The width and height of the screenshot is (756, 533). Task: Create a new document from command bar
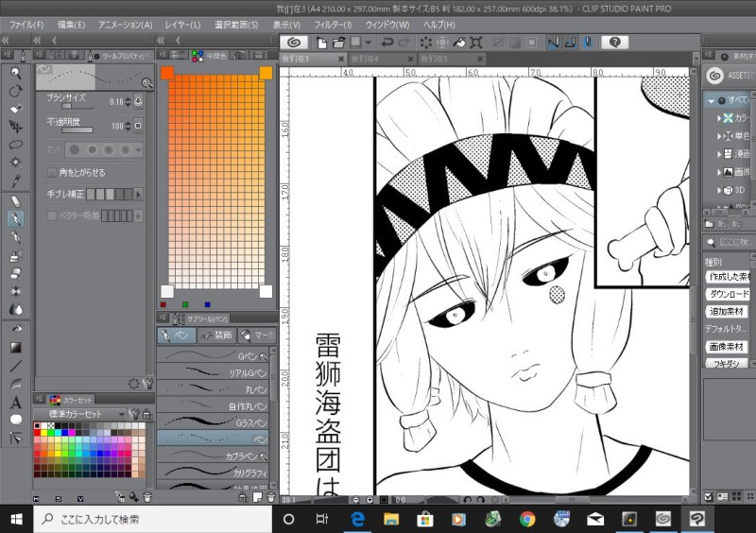pyautogui.click(x=321, y=43)
